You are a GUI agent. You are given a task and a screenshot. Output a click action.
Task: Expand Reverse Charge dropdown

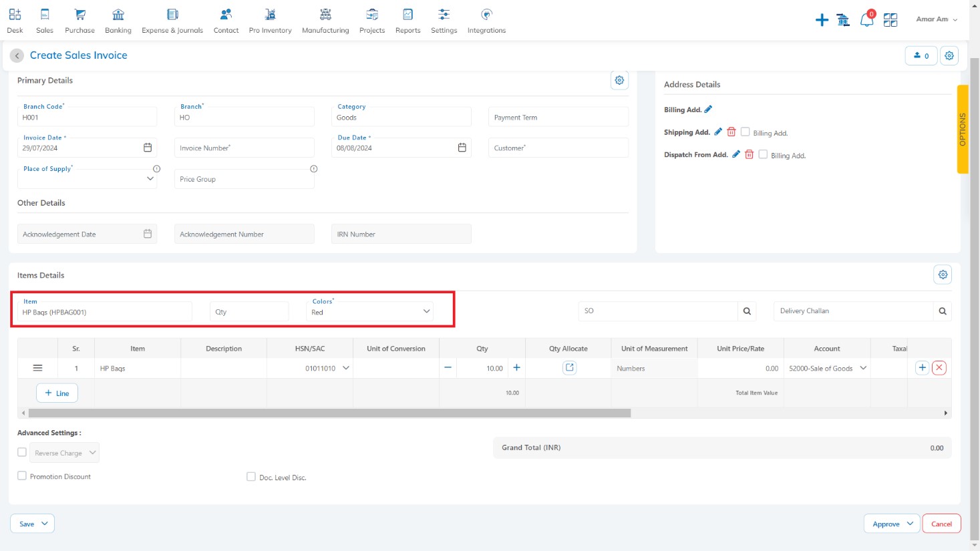(92, 452)
